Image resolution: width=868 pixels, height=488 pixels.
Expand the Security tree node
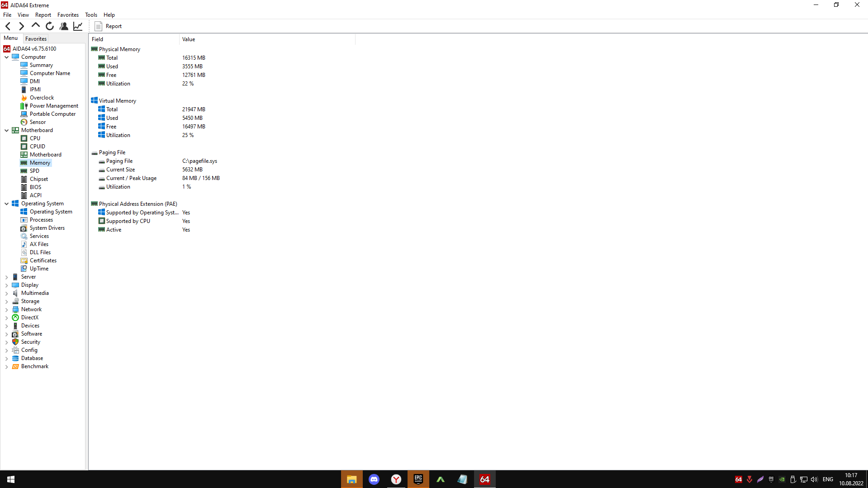[x=7, y=342]
